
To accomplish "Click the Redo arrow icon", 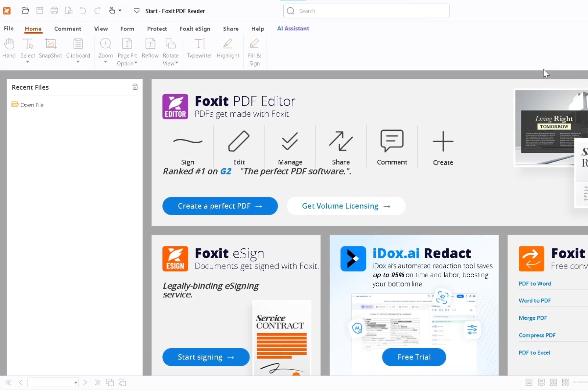I will click(97, 11).
